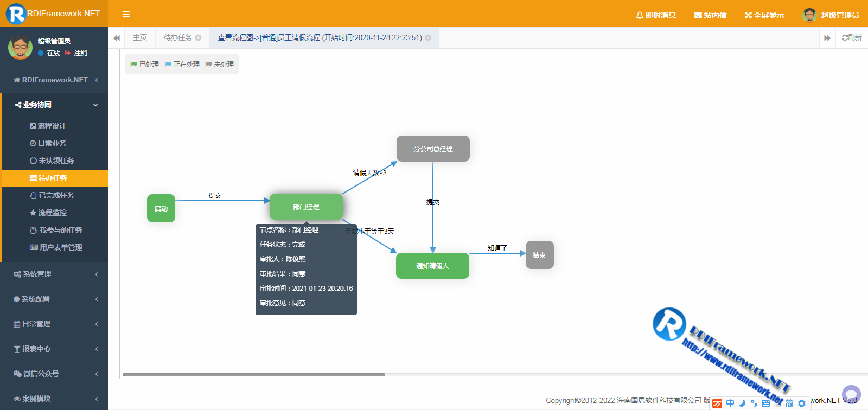
Task: Click the input method settings gear
Action: tap(802, 403)
